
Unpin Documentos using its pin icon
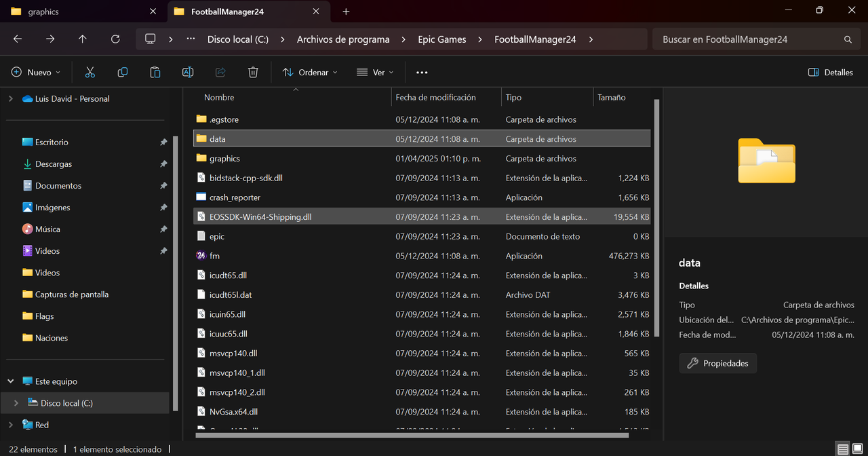point(163,186)
